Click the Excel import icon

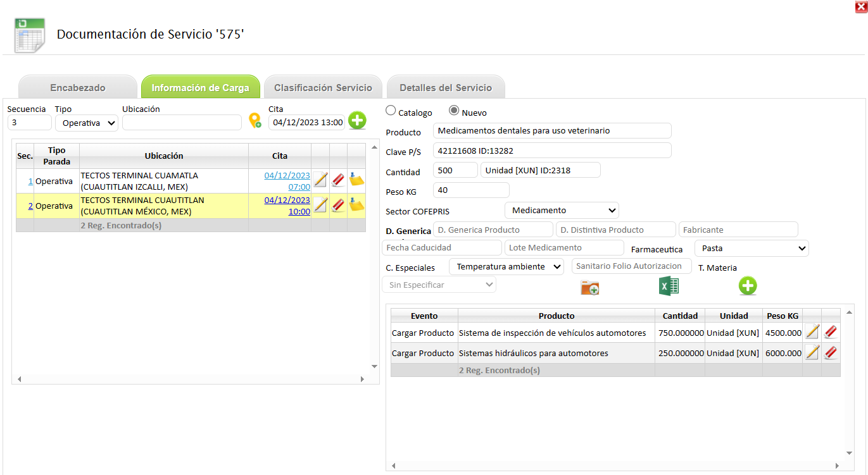[669, 287]
